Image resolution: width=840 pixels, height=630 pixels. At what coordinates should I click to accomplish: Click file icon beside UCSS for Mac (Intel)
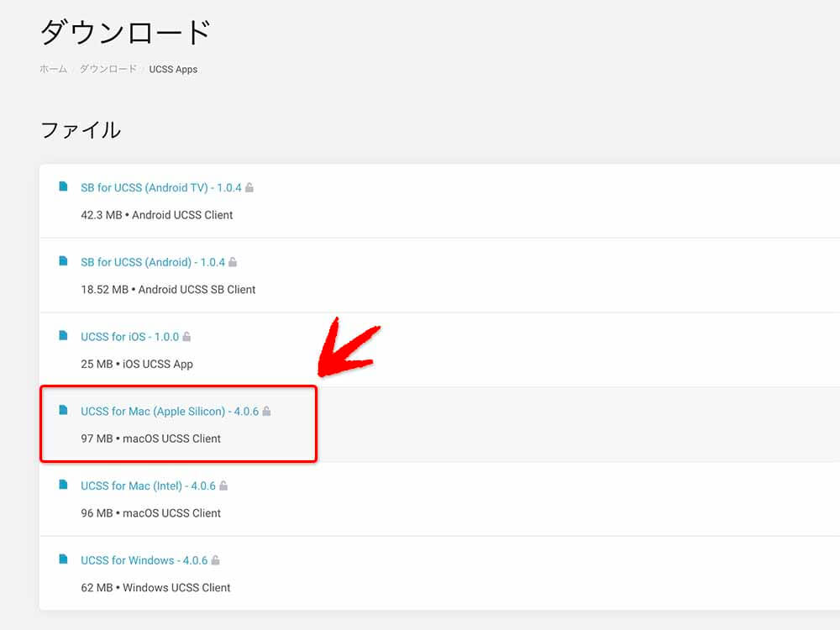(63, 485)
